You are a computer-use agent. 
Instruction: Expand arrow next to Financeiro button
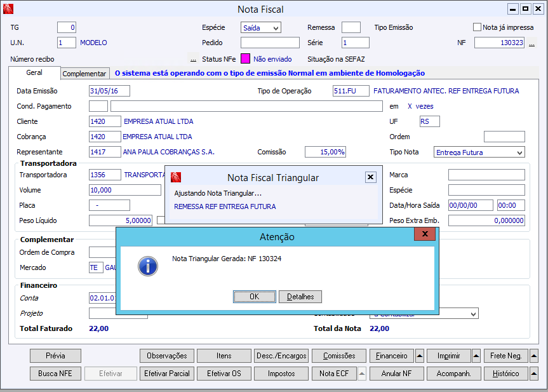tap(420, 356)
